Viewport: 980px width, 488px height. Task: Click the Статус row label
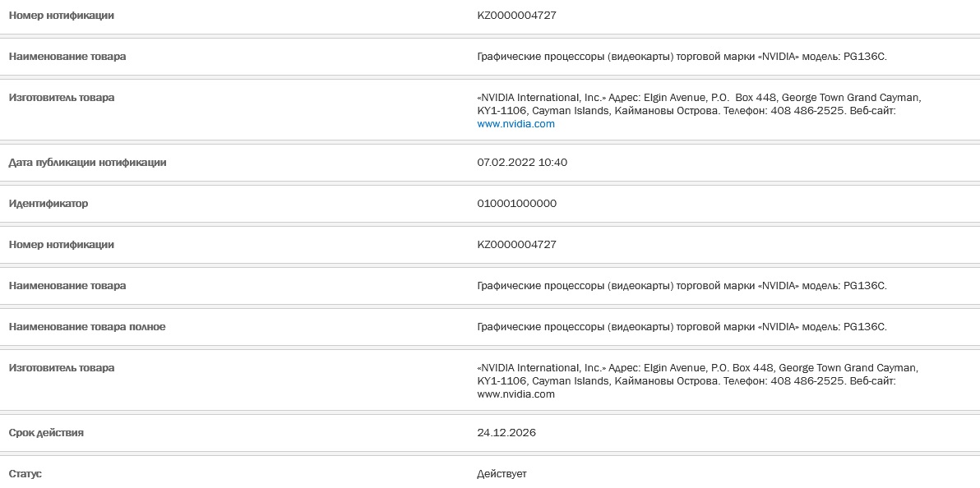(25, 474)
